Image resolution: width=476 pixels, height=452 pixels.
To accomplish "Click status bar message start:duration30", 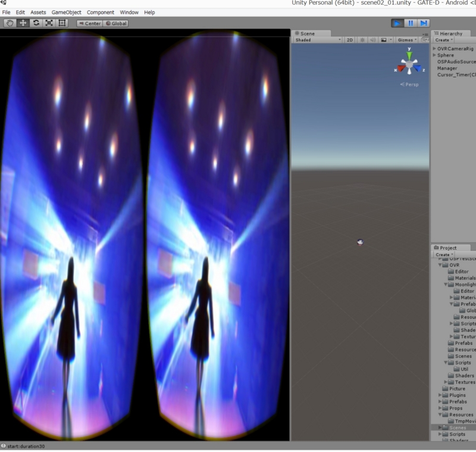I will [26, 446].
